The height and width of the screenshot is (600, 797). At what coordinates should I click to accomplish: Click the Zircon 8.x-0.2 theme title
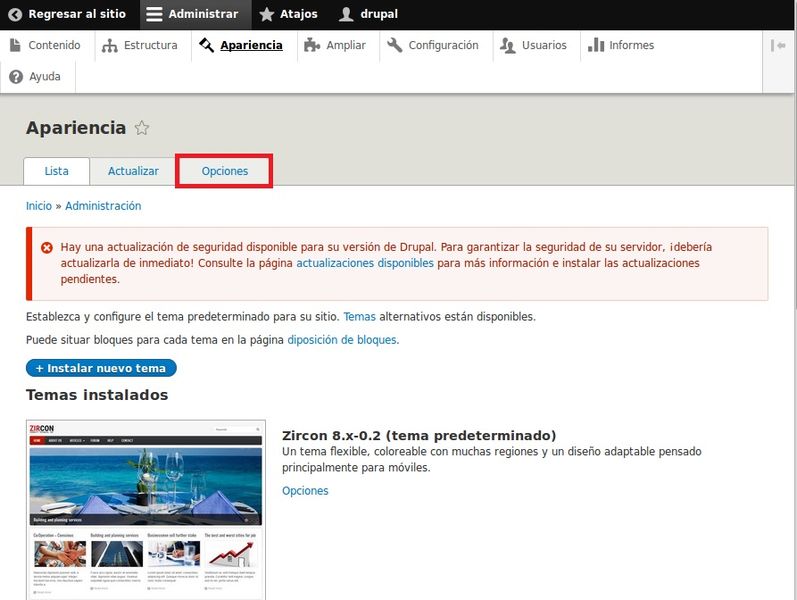click(419, 436)
